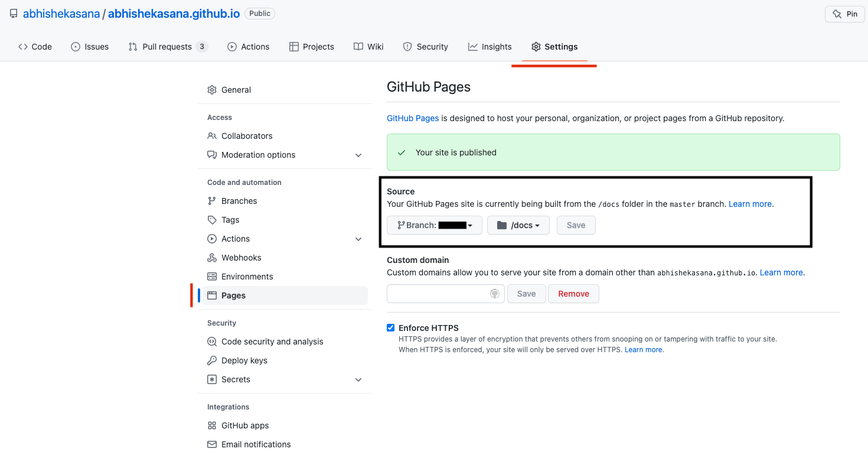Click the Insights graph icon
Viewport: 868px width, 455px height.
click(473, 47)
